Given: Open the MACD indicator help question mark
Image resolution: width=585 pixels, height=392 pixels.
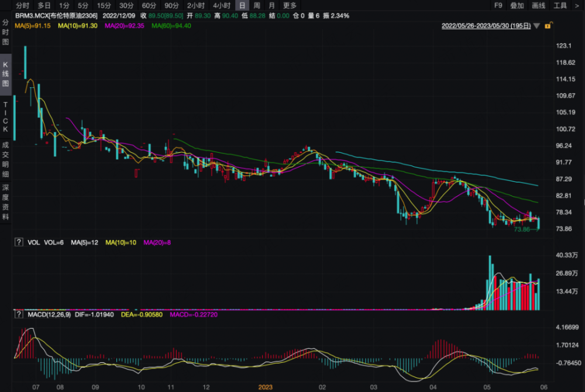Looking at the screenshot, I should 19,315.
